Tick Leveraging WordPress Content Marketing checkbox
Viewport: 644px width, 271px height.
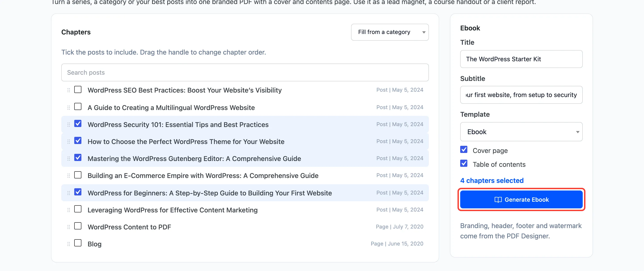click(x=78, y=209)
